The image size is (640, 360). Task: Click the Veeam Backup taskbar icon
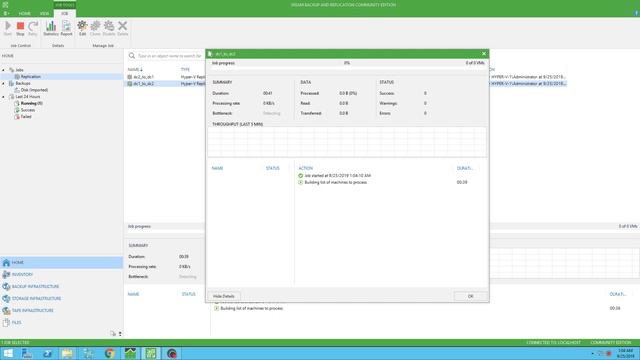(151, 353)
